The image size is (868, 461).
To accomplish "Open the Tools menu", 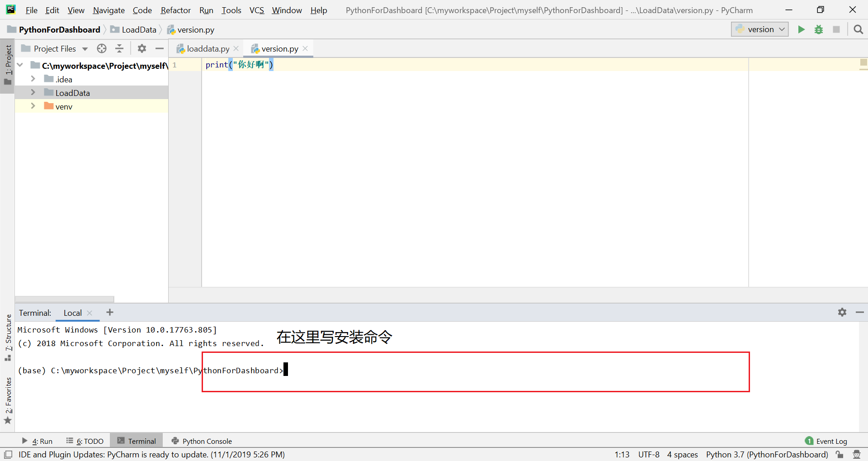I will (231, 10).
